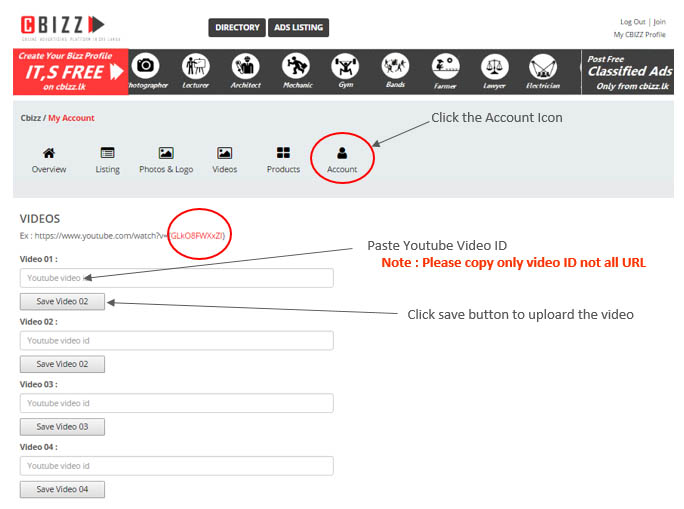This screenshot has width=684, height=509.
Task: Open the Account tab
Action: [342, 160]
